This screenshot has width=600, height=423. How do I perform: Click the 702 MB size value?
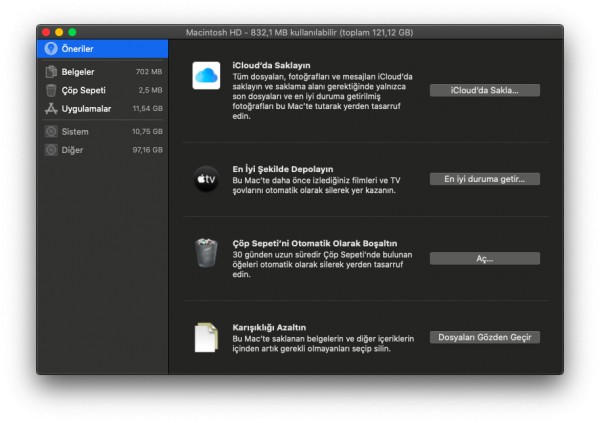click(149, 72)
